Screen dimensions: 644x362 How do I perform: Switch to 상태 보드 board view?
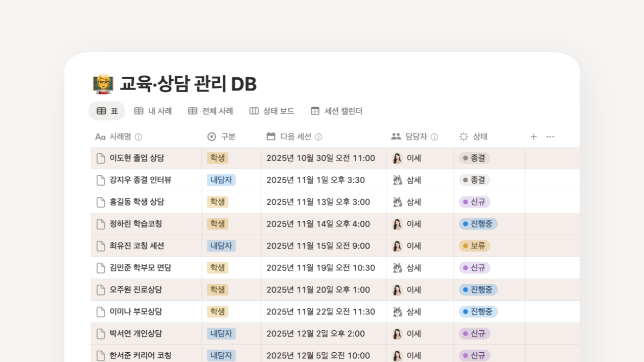tap(271, 111)
